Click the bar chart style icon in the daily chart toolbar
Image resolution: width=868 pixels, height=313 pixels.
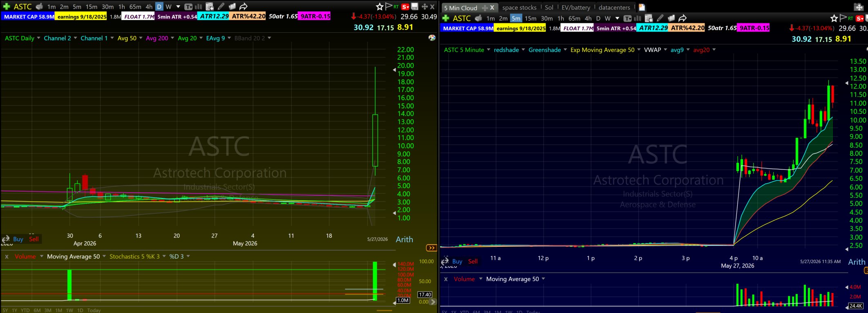(x=199, y=7)
